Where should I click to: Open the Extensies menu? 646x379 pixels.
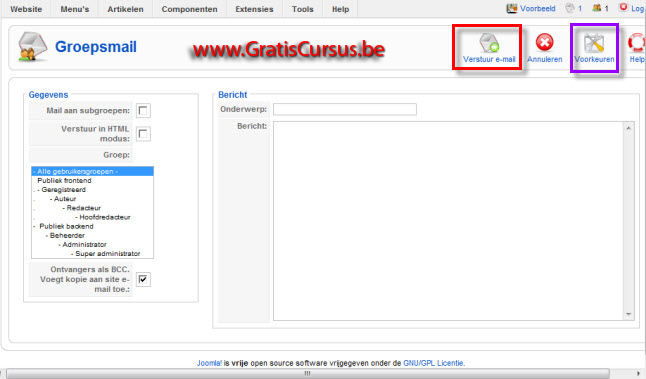click(x=254, y=9)
